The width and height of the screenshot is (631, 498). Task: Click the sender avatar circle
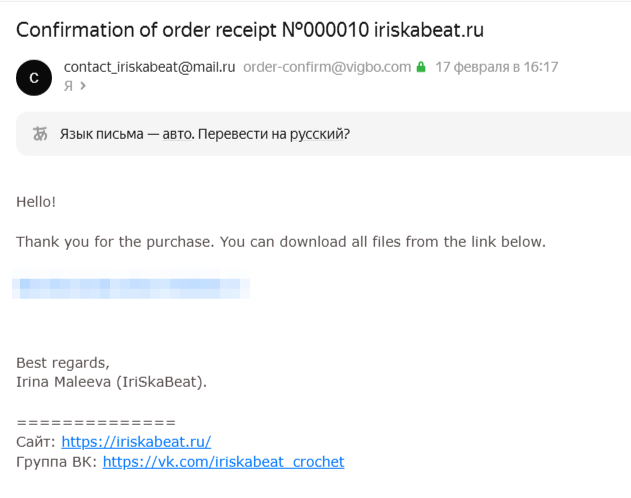[x=35, y=77]
